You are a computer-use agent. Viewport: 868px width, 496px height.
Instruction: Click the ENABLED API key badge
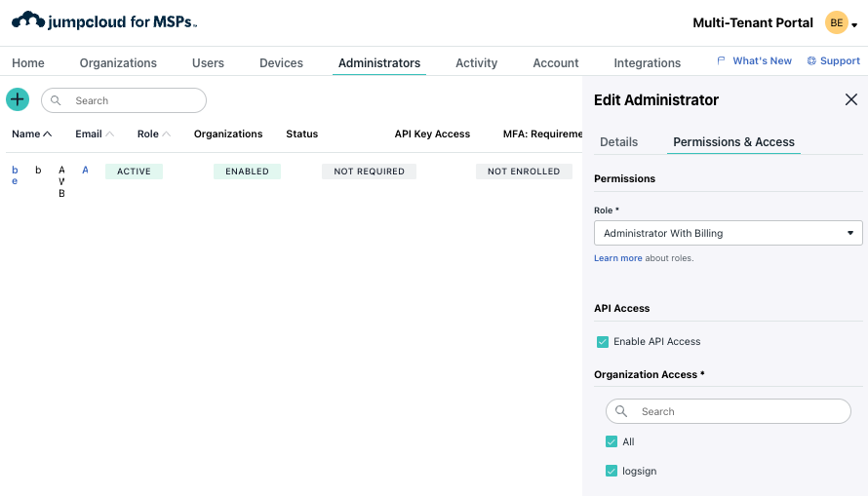pyautogui.click(x=247, y=172)
